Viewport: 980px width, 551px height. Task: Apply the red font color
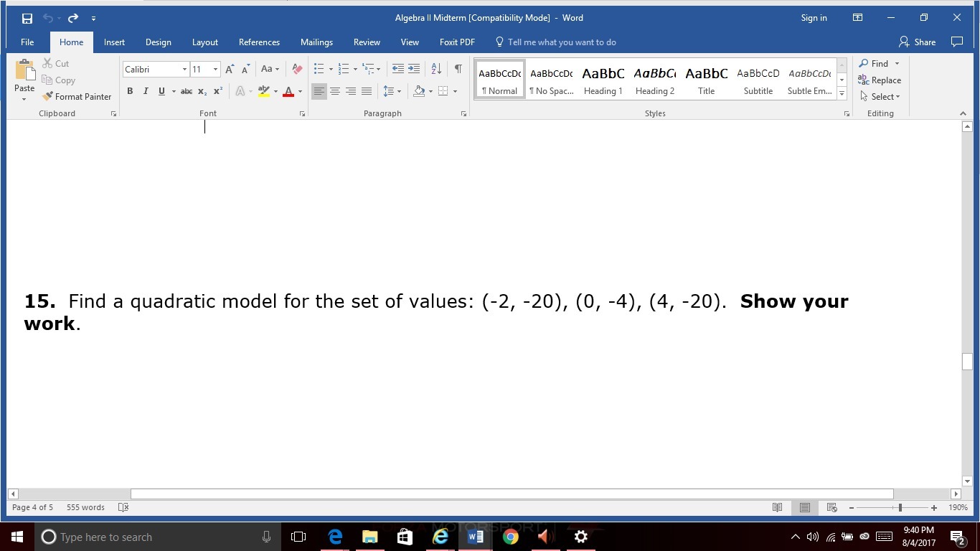point(288,91)
